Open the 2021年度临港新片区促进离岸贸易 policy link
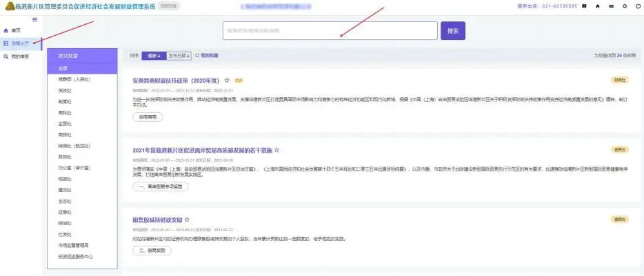Image resolution: width=644 pixels, height=276 pixels. [x=203, y=151]
